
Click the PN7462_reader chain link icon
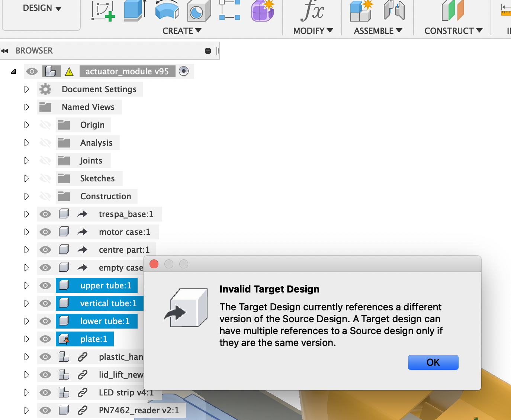pos(82,410)
